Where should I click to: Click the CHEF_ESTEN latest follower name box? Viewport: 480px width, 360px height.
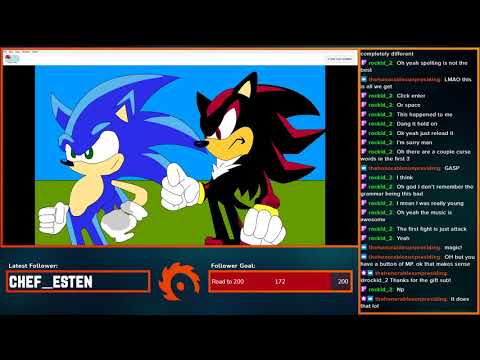pos(78,282)
